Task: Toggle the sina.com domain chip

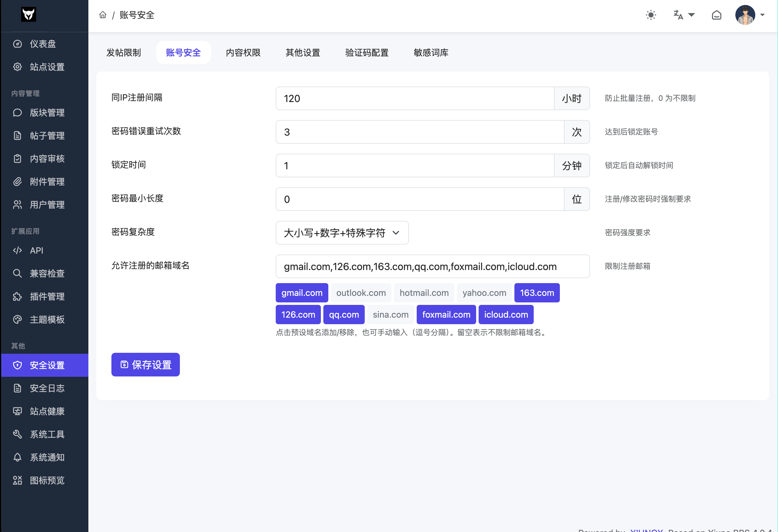Action: click(x=391, y=315)
